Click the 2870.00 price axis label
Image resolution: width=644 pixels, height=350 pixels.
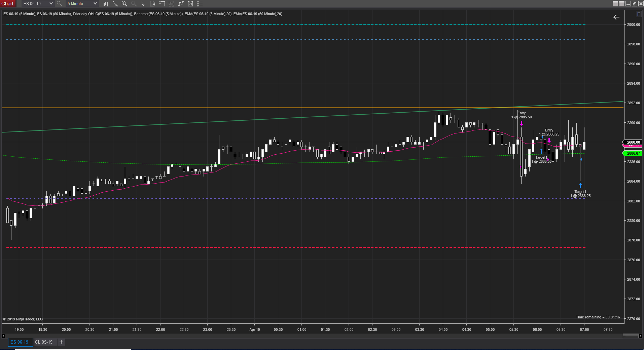click(634, 319)
